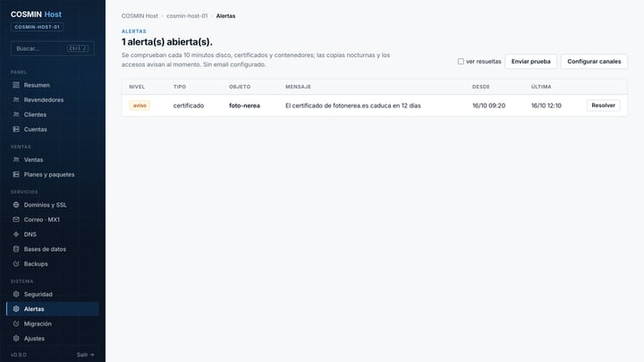Screen dimensions: 644x362
Task: Open Dominios y SSL
Action: click(x=53, y=205)
